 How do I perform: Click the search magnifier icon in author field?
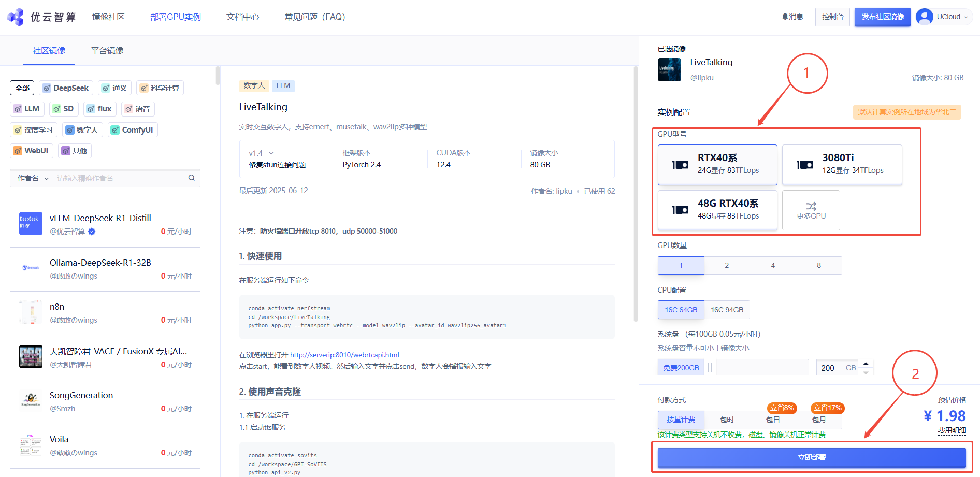click(x=192, y=178)
